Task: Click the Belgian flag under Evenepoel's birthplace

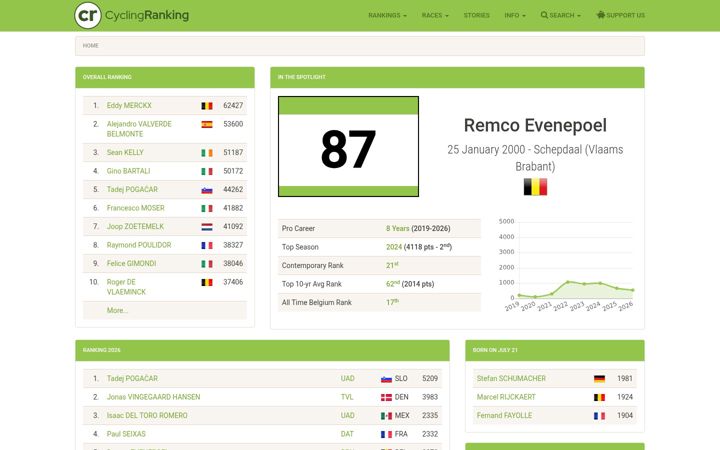Action: tap(535, 187)
